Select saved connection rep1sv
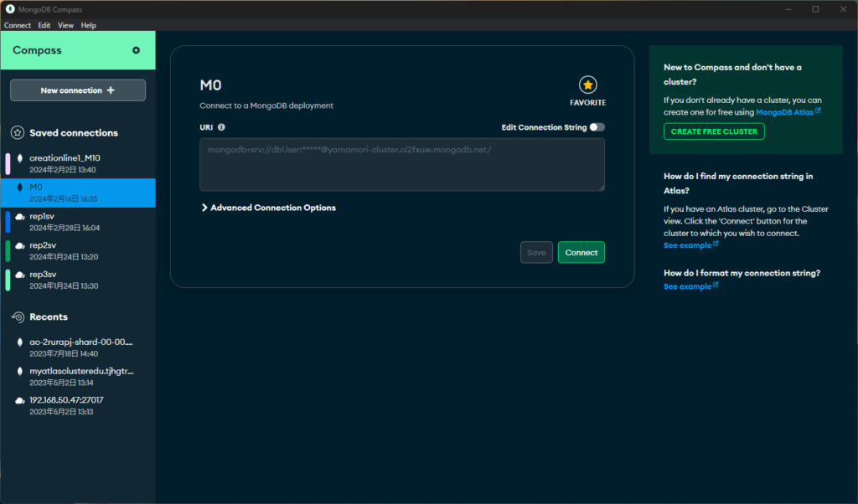This screenshot has height=504, width=858. [78, 222]
